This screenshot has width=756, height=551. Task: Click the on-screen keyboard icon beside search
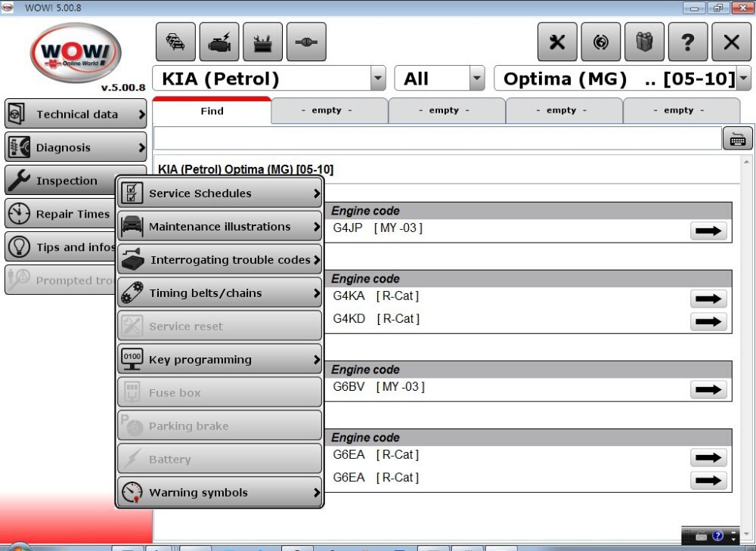[737, 138]
